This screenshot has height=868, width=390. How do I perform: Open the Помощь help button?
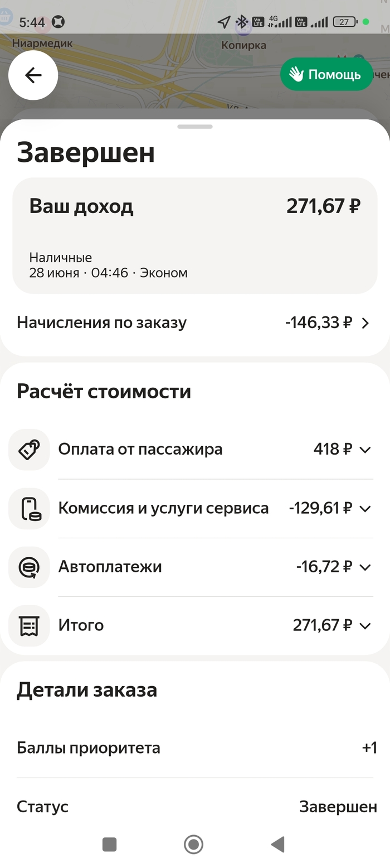(x=326, y=75)
